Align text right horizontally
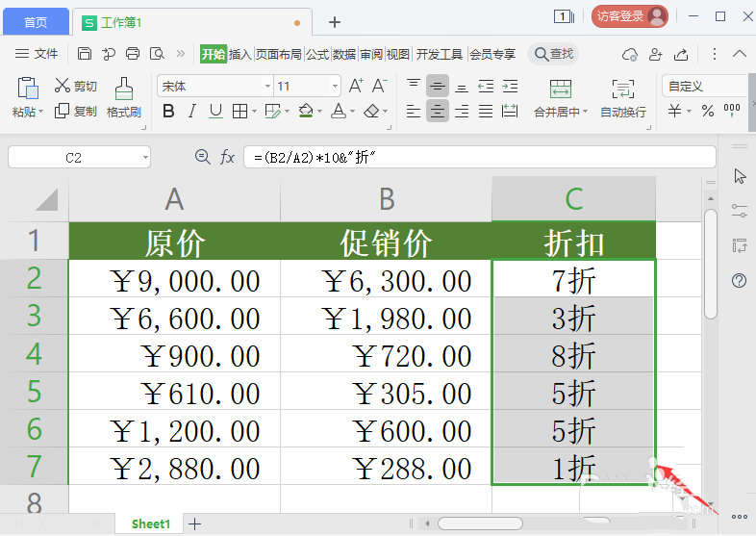Screen dimensions: 756x536 [x=462, y=112]
